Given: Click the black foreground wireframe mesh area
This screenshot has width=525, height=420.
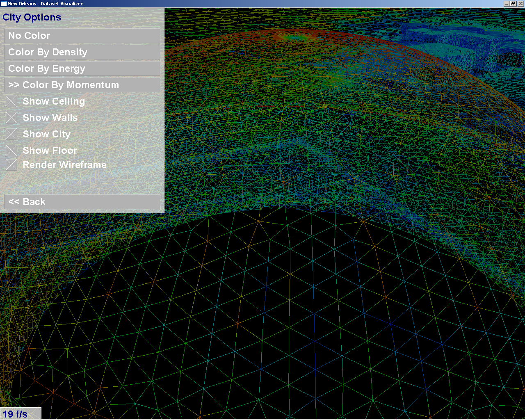Looking at the screenshot, I should tap(287, 320).
